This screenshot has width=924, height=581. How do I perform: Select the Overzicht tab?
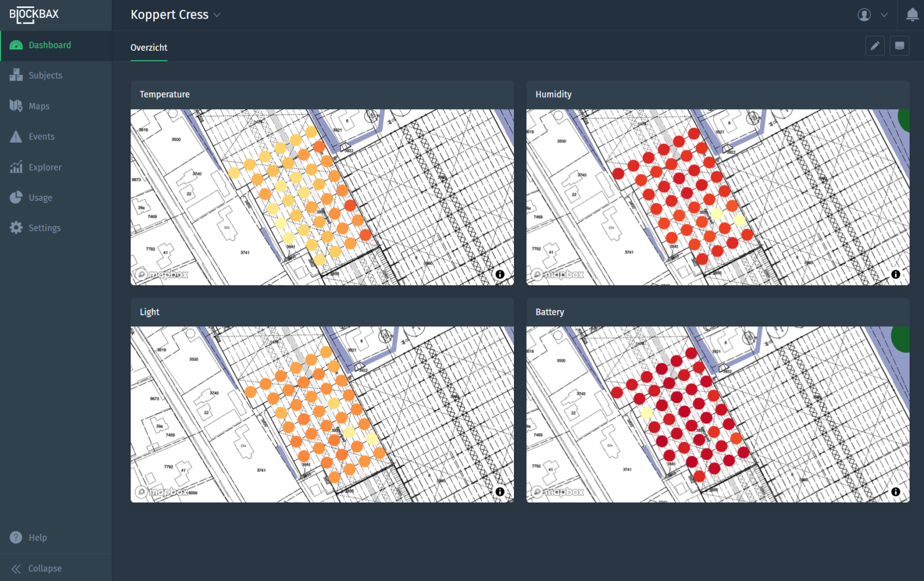[x=149, y=47]
